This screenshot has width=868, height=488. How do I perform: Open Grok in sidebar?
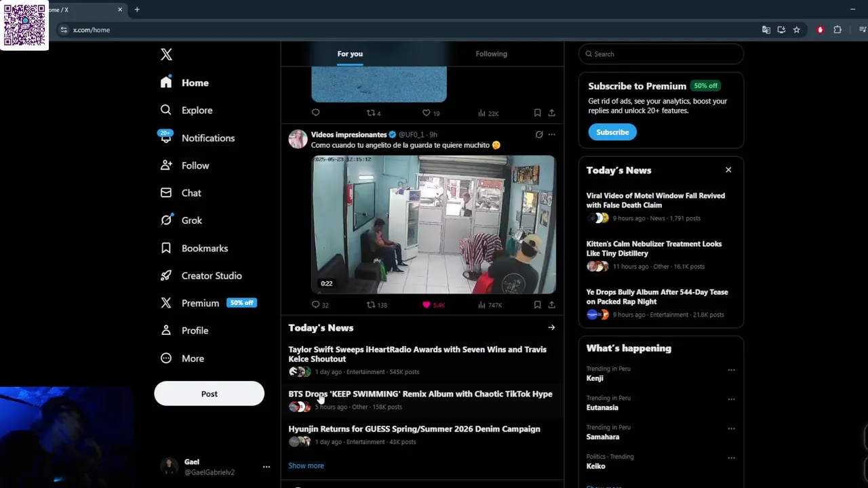[x=181, y=220]
